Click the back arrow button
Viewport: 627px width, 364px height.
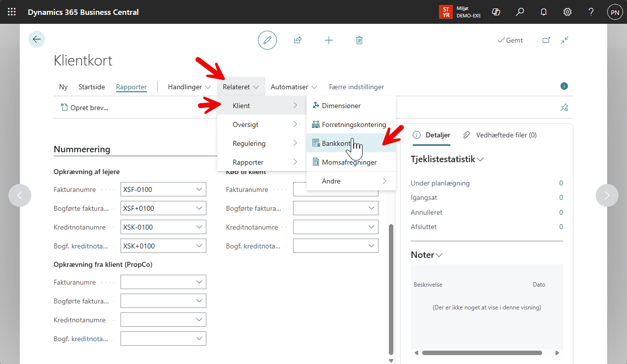point(37,39)
